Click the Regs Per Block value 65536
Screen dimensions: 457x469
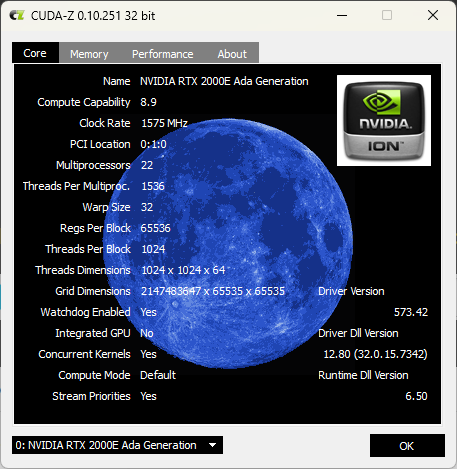click(x=155, y=228)
